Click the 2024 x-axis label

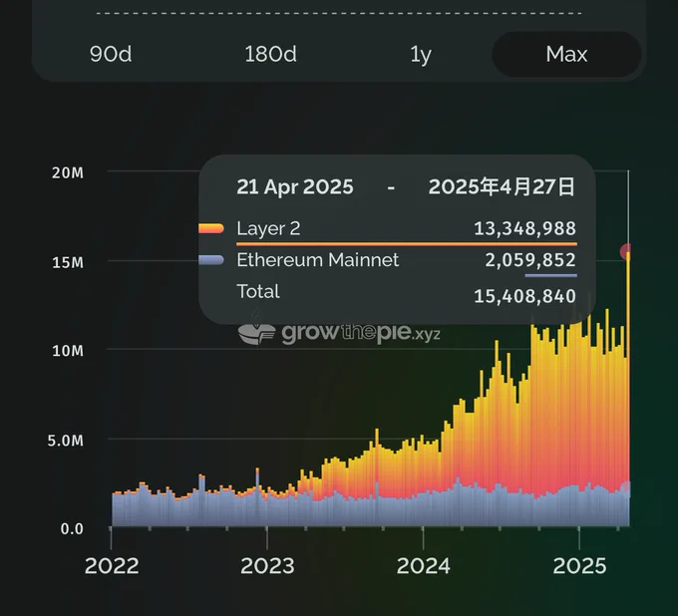point(424,566)
